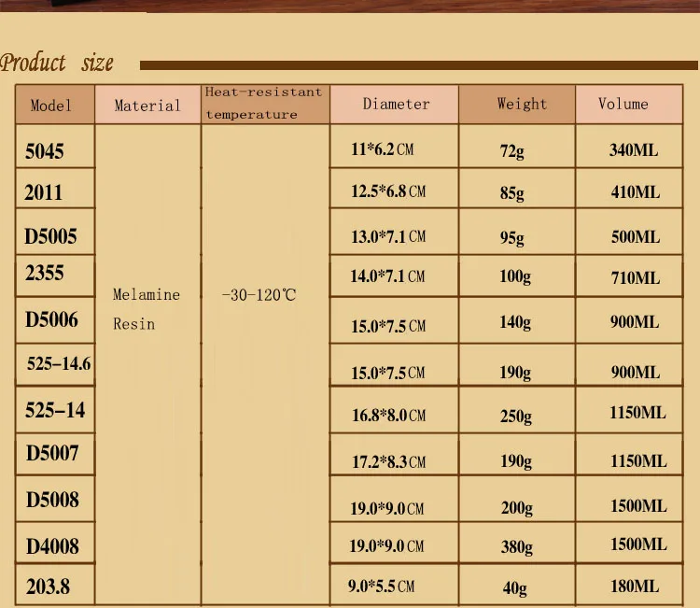Screen dimensions: 700x608
Task: Click the 525-14.6 model cell
Action: (x=55, y=364)
